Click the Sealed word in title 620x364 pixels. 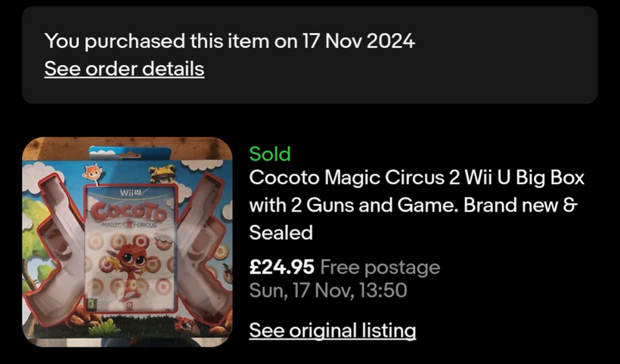click(281, 233)
